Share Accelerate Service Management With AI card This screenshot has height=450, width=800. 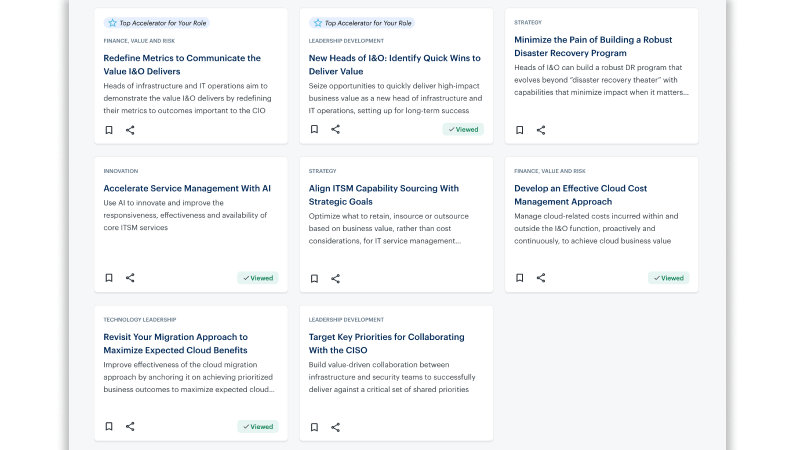[130, 278]
